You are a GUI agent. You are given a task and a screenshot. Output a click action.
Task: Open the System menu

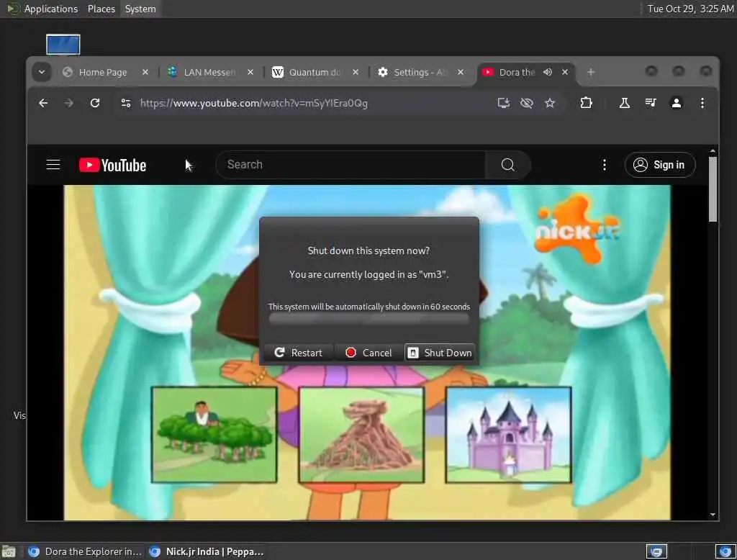(140, 9)
